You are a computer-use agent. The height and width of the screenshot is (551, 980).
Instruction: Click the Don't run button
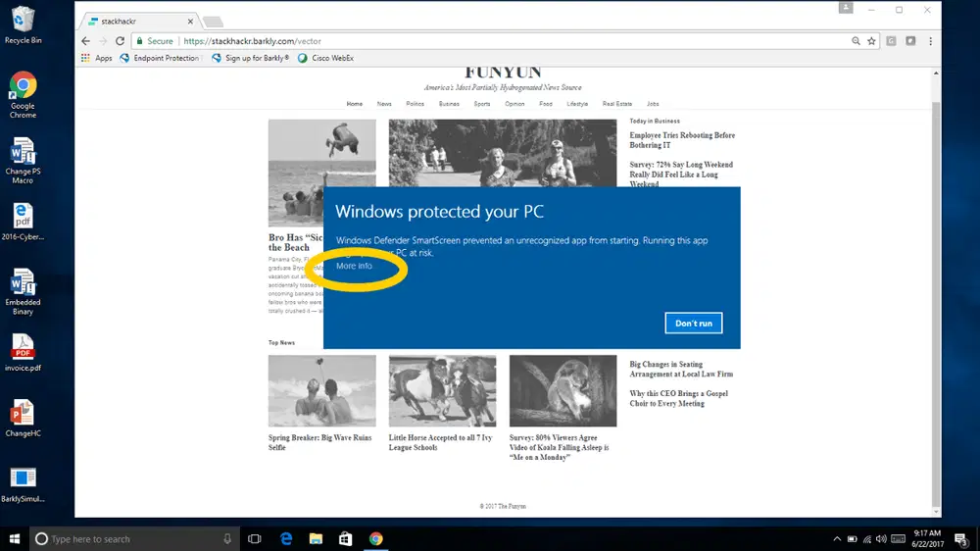693,324
